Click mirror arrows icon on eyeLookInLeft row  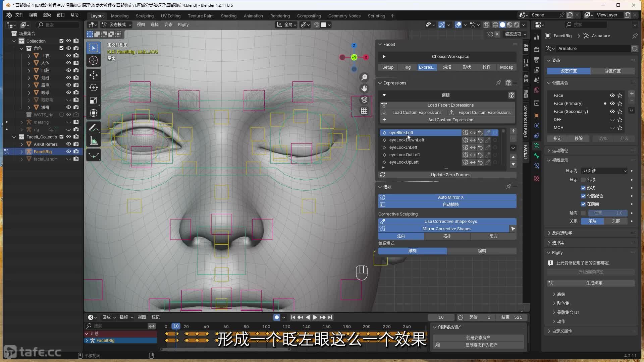(x=473, y=147)
